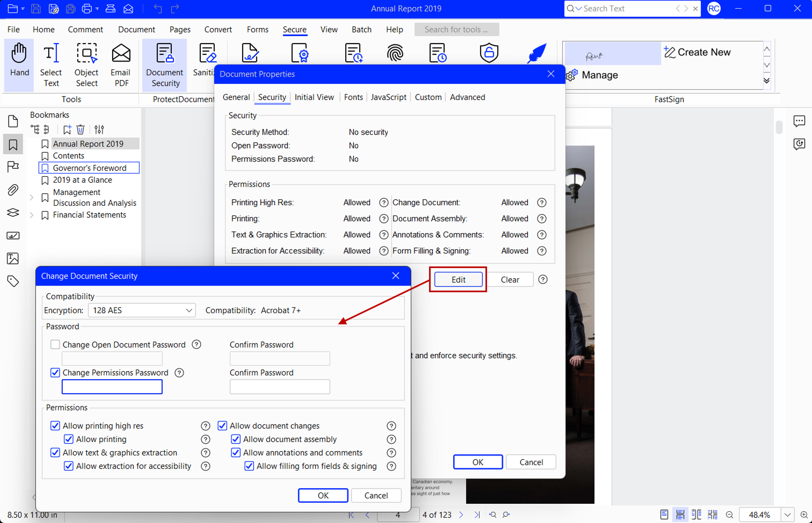
Task: Open the File menu
Action: point(14,30)
